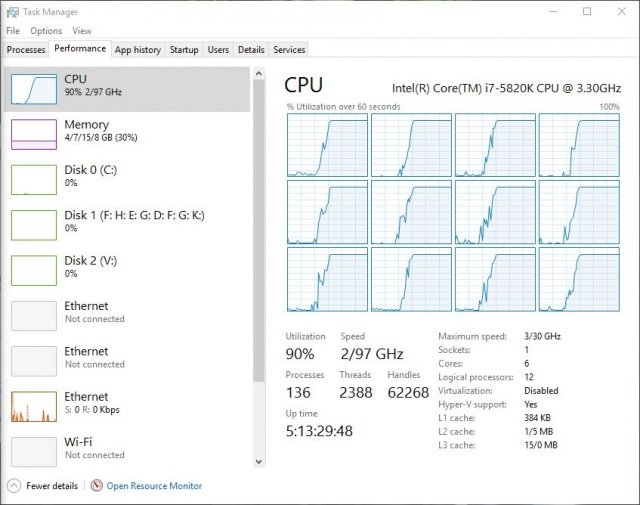Switch to the Processes tab
Viewport: 640px width, 505px height.
pyautogui.click(x=26, y=49)
